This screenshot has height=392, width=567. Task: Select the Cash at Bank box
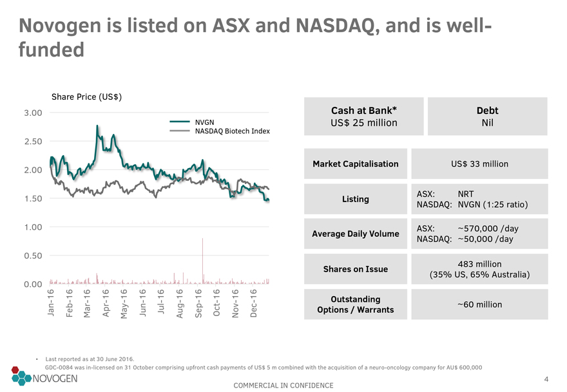click(x=363, y=117)
